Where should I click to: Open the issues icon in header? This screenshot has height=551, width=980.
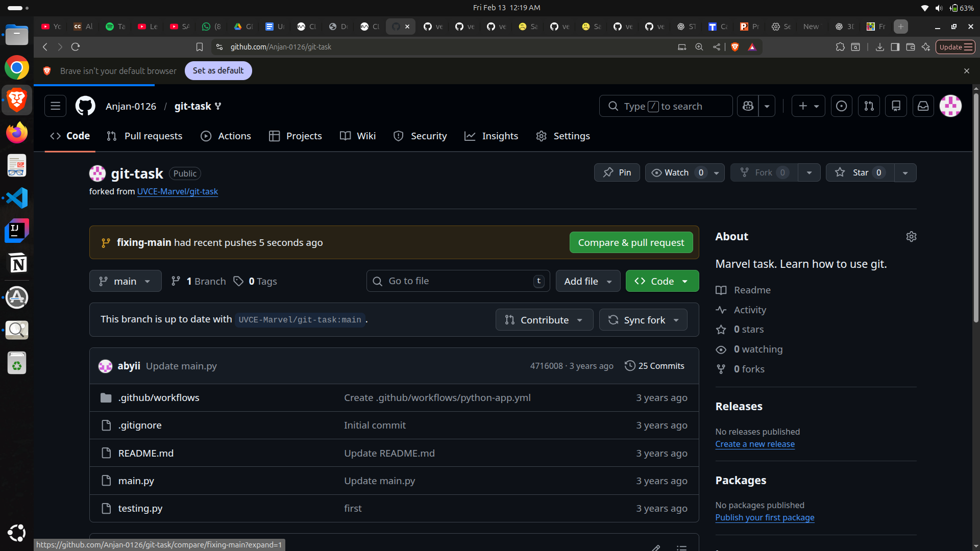click(x=841, y=106)
